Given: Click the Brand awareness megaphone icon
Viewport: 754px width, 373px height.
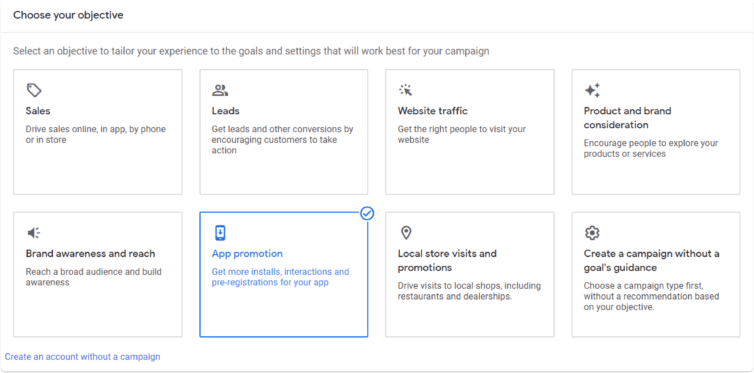Looking at the screenshot, I should pyautogui.click(x=34, y=233).
